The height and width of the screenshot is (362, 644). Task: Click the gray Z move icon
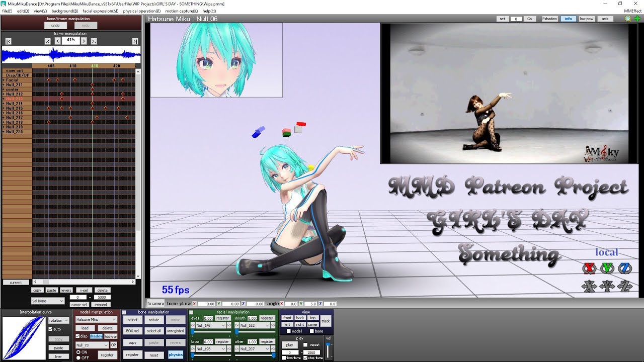tap(624, 286)
